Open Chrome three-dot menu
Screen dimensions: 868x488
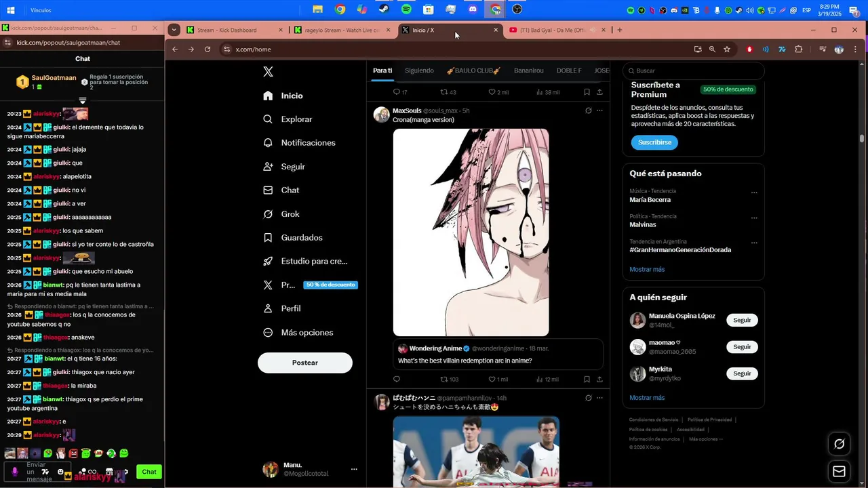click(856, 49)
